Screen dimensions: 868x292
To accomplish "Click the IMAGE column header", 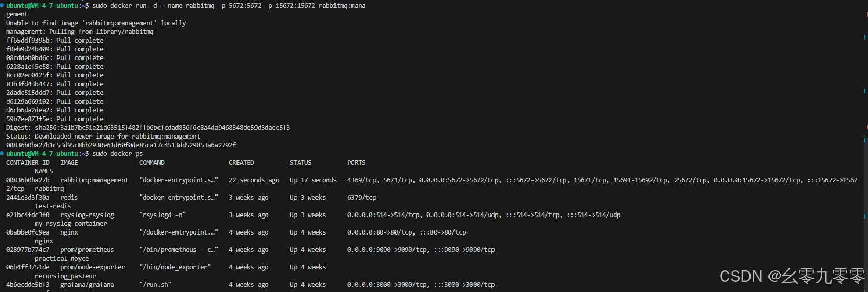I will click(x=69, y=163).
